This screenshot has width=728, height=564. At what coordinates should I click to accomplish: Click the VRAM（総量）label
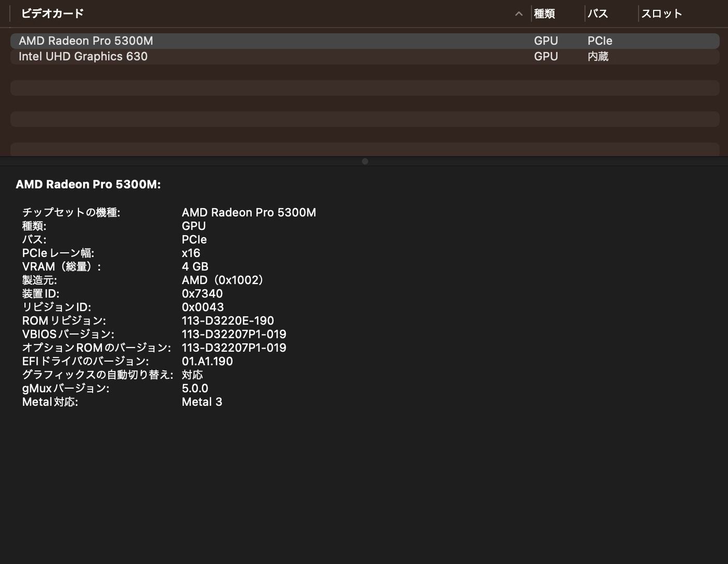(x=61, y=267)
